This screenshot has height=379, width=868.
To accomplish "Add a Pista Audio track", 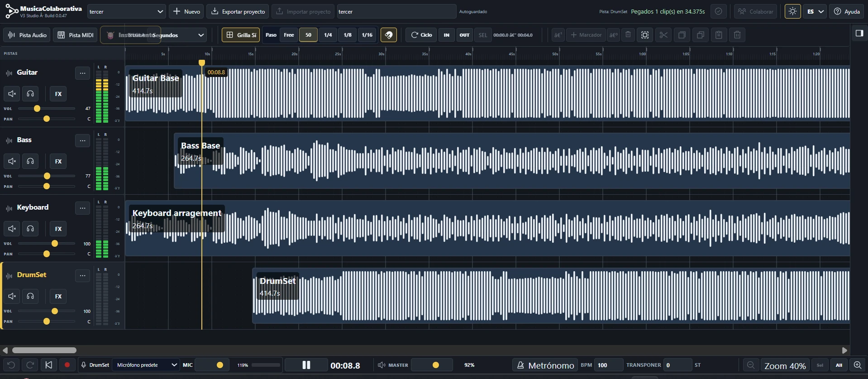I will point(27,35).
